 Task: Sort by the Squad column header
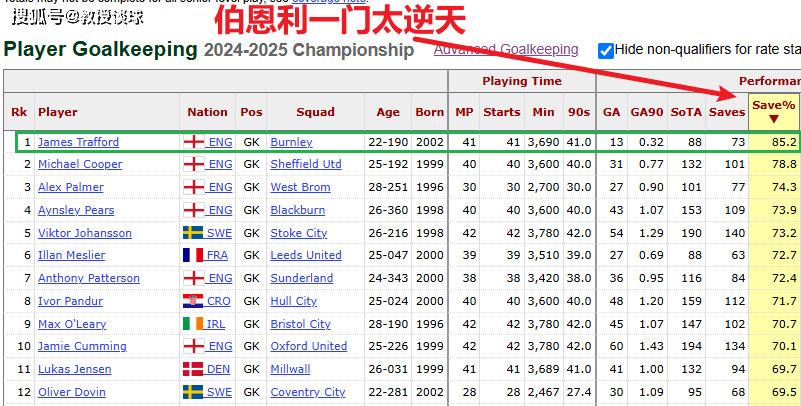point(315,112)
